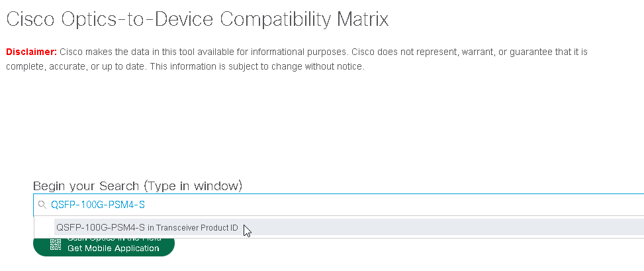Click the Cisco Optics-to-Device Compatibility Matrix heading
The image size is (644, 271).
197,20
